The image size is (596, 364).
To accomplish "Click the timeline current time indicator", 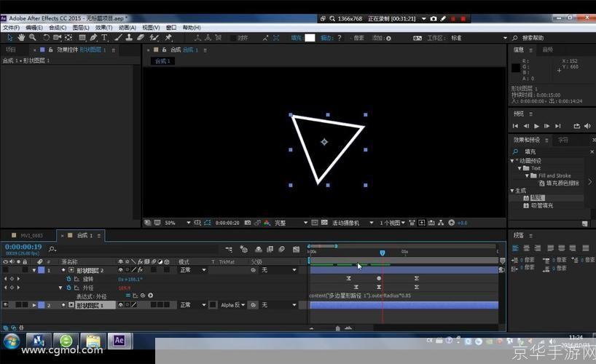I will [x=383, y=253].
